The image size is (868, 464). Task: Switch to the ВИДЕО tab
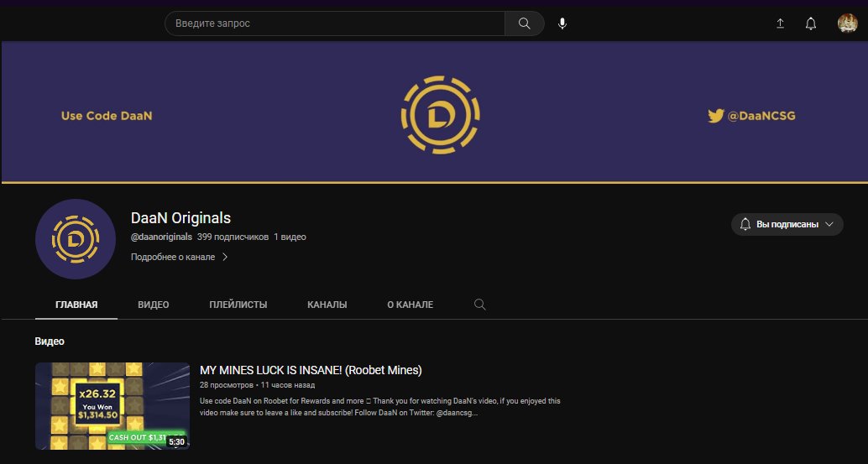coord(154,305)
